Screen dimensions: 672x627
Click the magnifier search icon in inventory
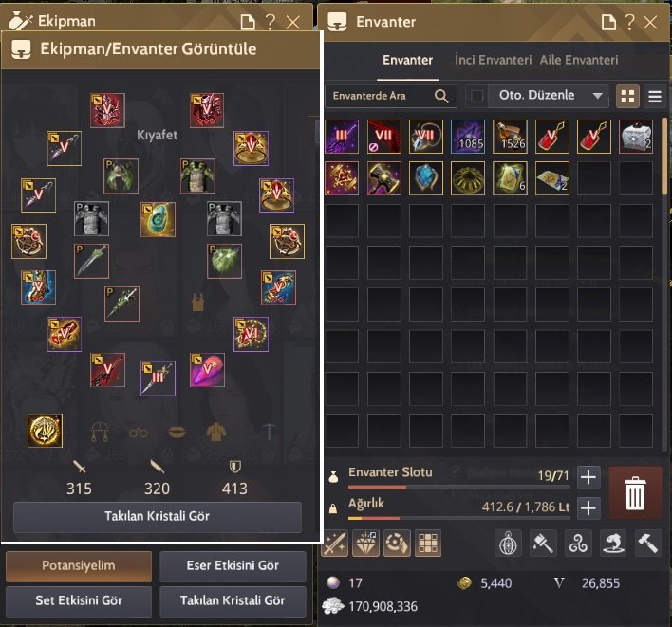coord(441,96)
